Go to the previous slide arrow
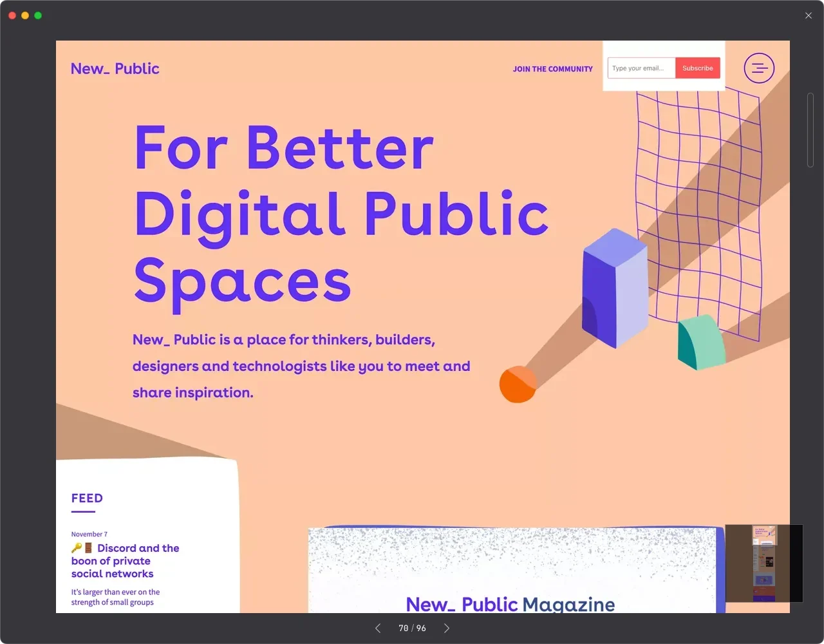Viewport: 824px width, 644px height. 378,628
